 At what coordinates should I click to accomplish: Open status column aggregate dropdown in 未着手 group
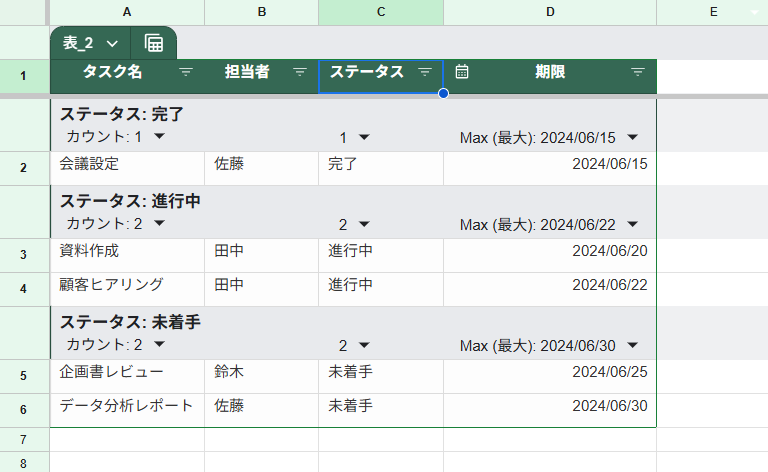[364, 345]
